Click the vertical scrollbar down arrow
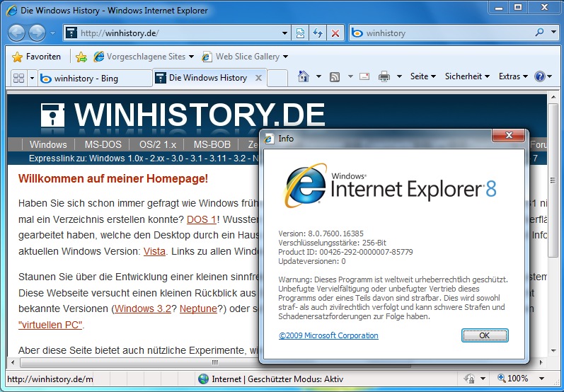564x392 pixels. (x=553, y=351)
